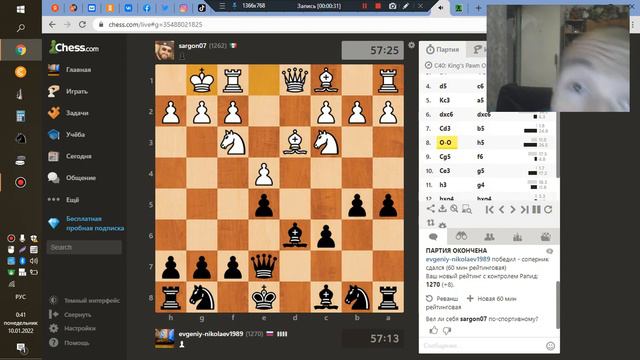This screenshot has width=640, height=360.
Task: Select move Cg5 in move list
Action: pyautogui.click(x=445, y=157)
